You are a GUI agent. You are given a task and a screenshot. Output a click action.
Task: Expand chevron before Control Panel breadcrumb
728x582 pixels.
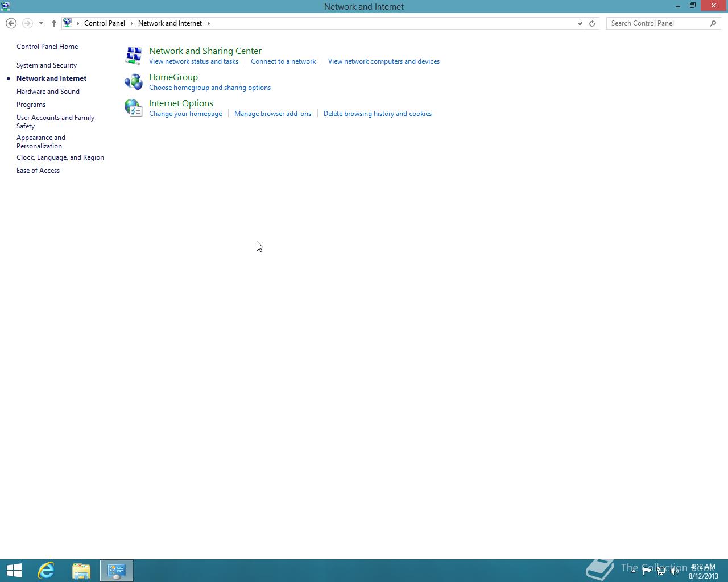point(78,23)
